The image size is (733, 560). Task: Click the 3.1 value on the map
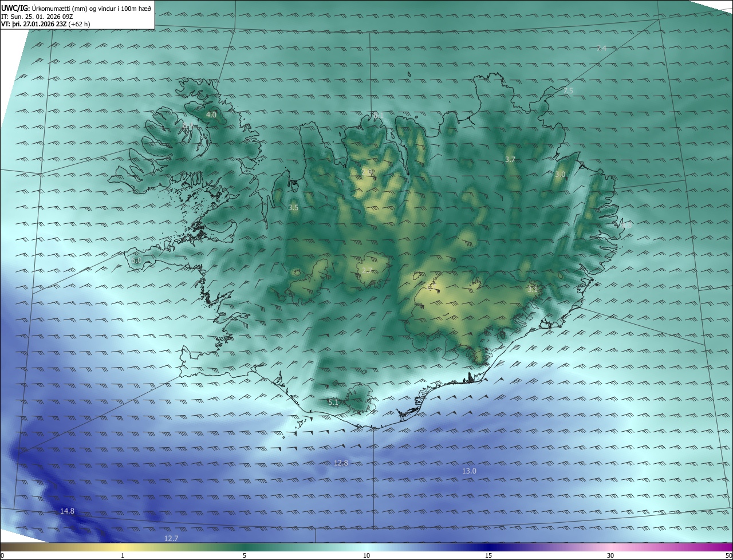point(533,290)
